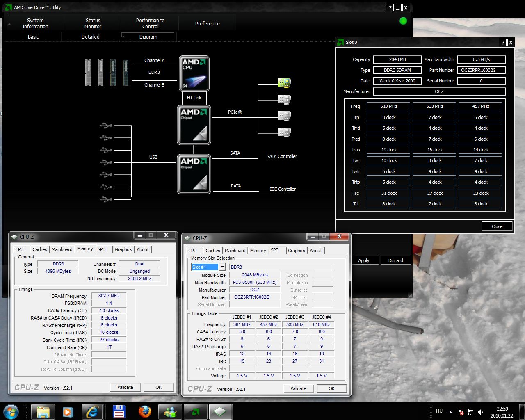This screenshot has width=525, height=420.
Task: Click Discard button in OverDrive
Action: click(x=396, y=260)
